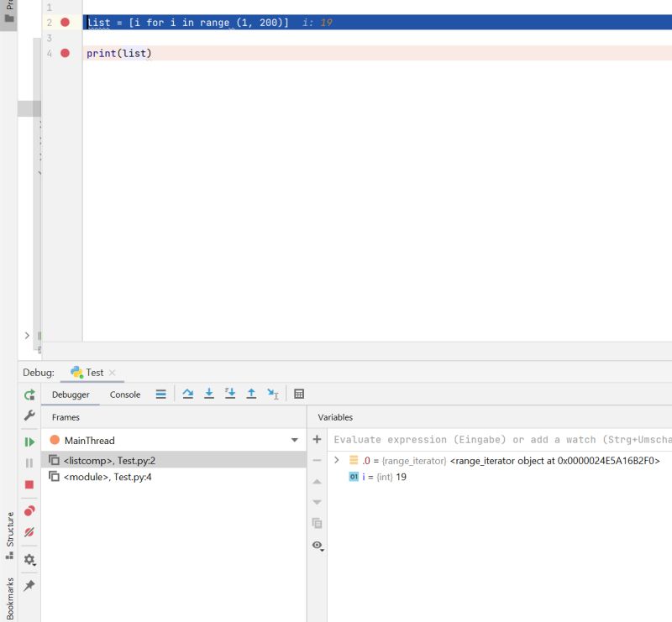Open the MainThread thread dropdown
The width and height of the screenshot is (672, 622).
point(295,440)
